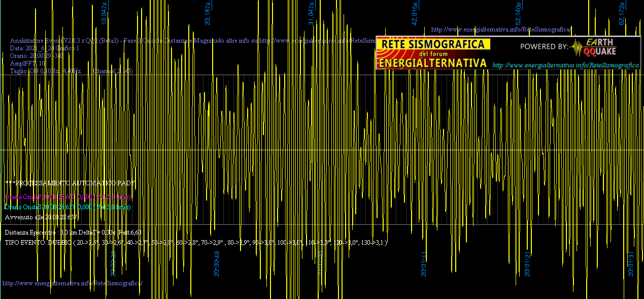The image size is (644, 299).
Task: Click the 31,047s time axis label
Action: coord(311,13)
